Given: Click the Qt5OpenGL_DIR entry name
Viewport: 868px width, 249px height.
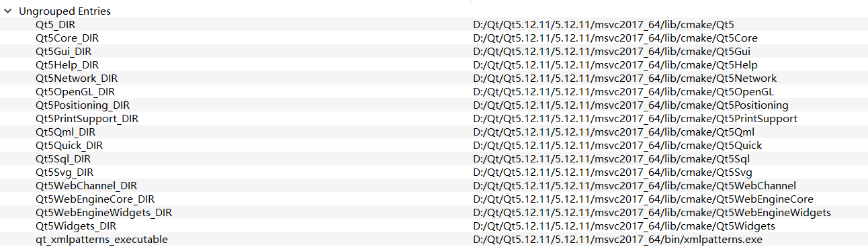Looking at the screenshot, I should pos(75,92).
